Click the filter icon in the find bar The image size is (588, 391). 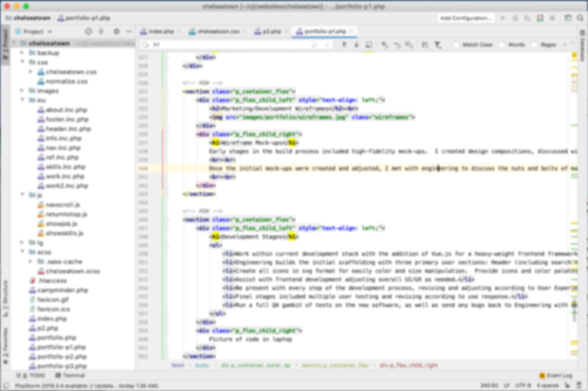click(438, 45)
